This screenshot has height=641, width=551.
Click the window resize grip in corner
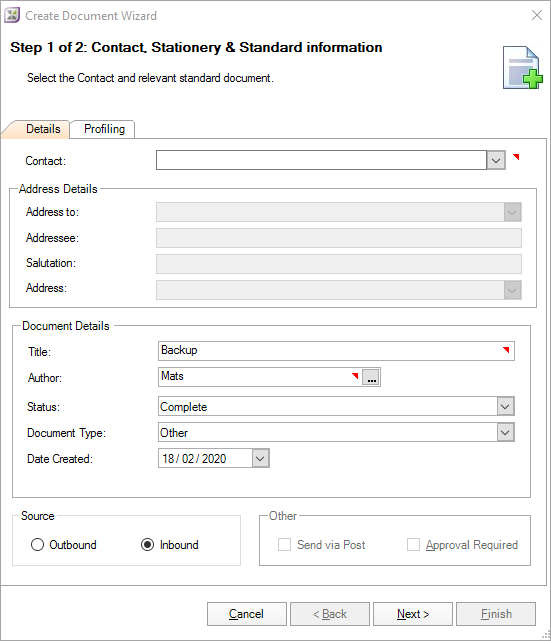pyautogui.click(x=546, y=635)
